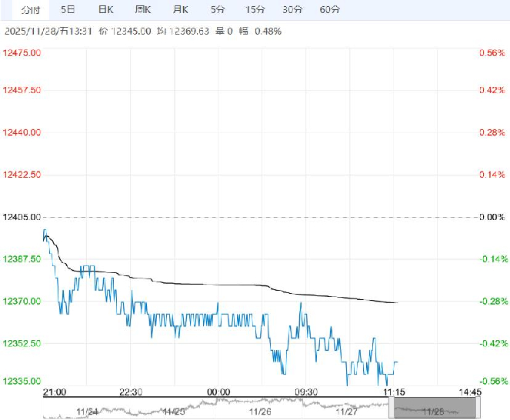
Task: Click the black average price line end
Action: 396,302
